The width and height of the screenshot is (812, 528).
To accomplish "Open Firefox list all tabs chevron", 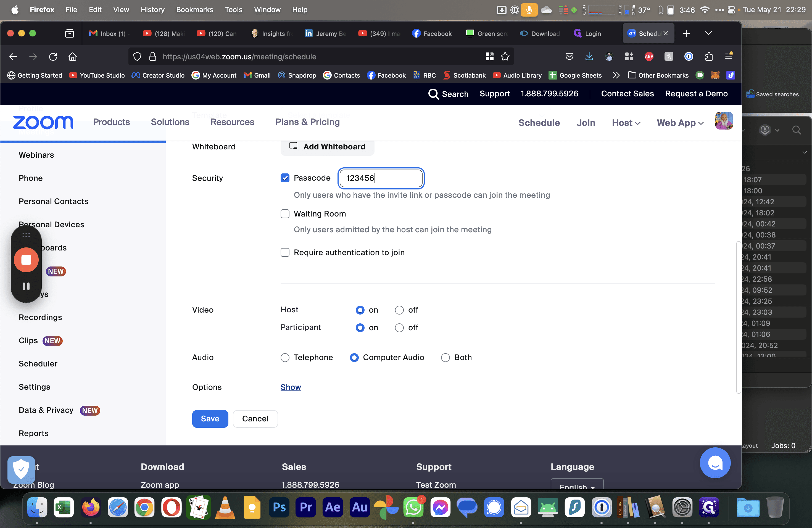I will [709, 33].
